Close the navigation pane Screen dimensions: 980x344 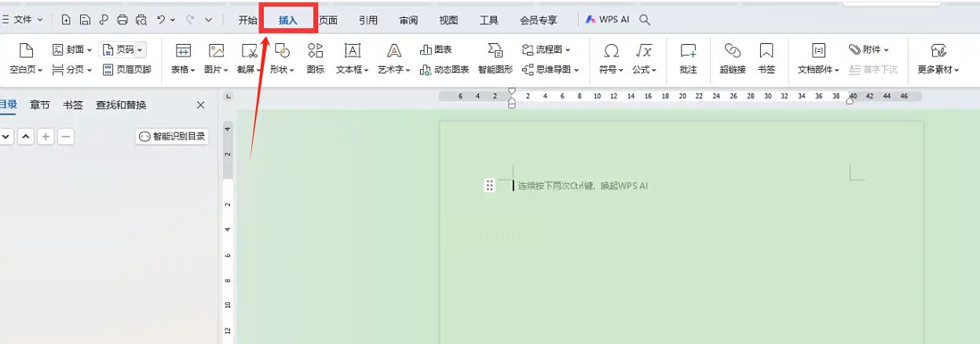point(200,104)
